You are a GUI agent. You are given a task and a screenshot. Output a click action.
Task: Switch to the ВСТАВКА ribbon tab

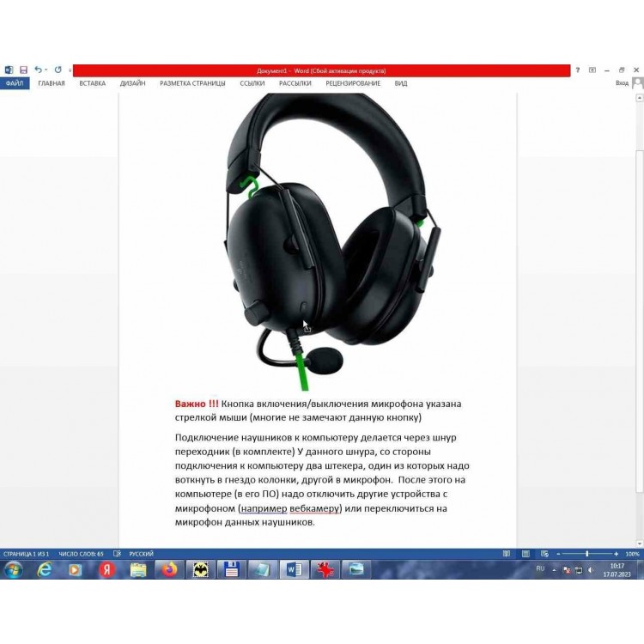pyautogui.click(x=92, y=83)
